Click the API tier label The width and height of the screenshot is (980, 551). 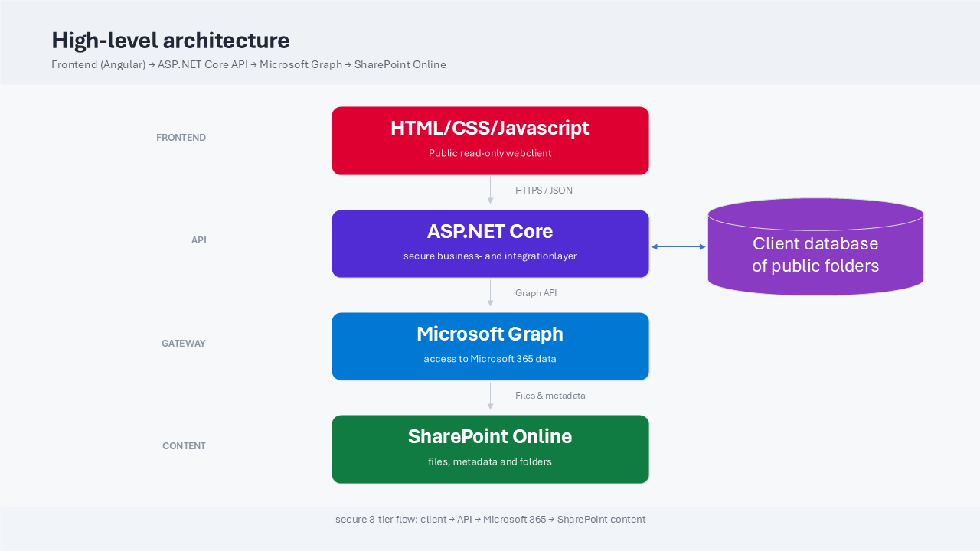[198, 240]
